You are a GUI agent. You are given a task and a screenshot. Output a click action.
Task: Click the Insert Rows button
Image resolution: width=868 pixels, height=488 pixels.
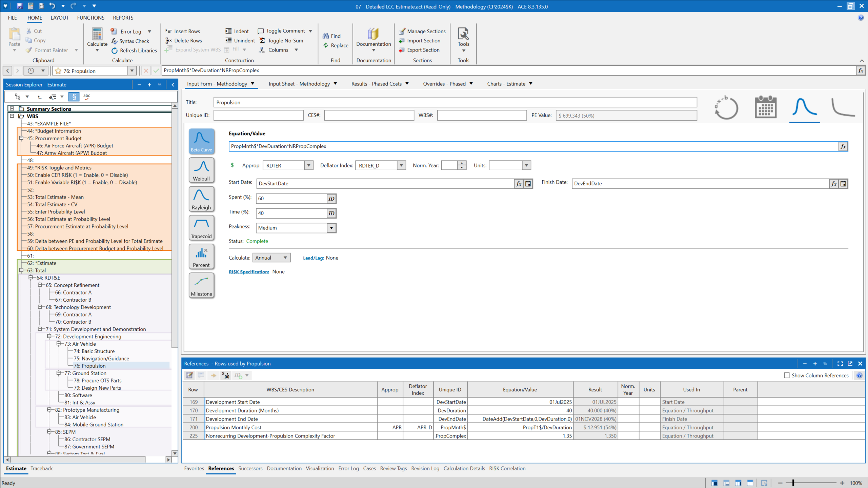(x=182, y=31)
